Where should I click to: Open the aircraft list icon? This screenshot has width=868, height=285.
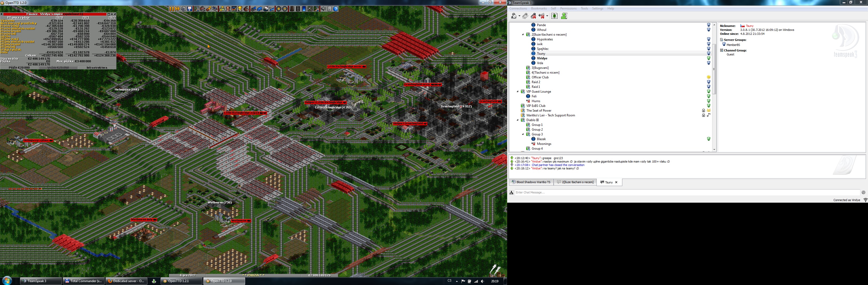(x=272, y=9)
